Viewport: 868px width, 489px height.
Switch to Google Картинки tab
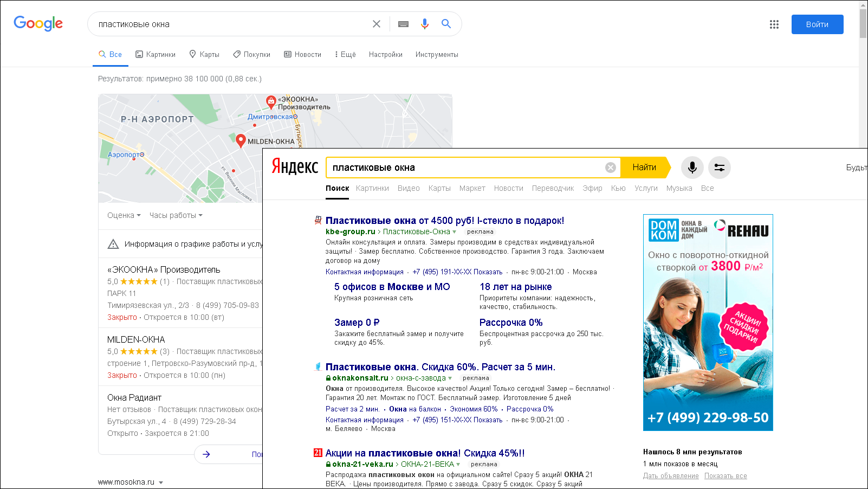coord(156,54)
